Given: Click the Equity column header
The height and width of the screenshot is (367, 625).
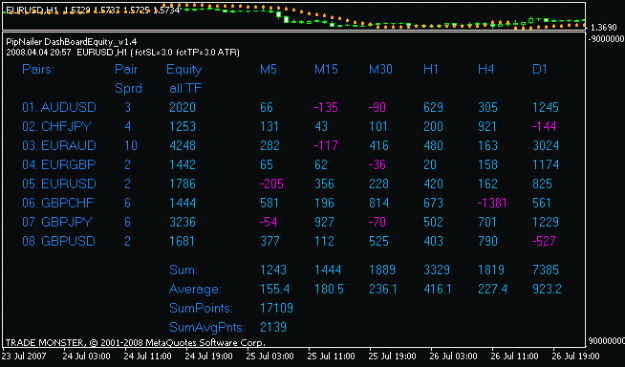Looking at the screenshot, I should click(184, 70).
